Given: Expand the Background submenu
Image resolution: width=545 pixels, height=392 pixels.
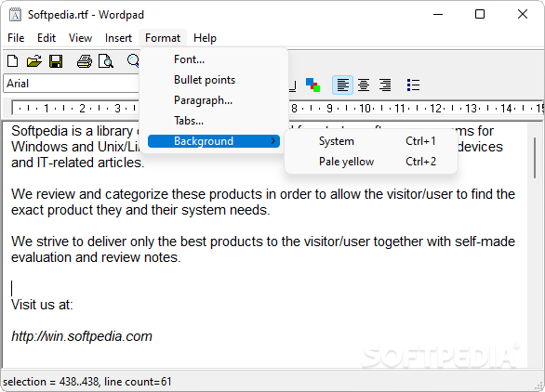Looking at the screenshot, I should pos(214,141).
